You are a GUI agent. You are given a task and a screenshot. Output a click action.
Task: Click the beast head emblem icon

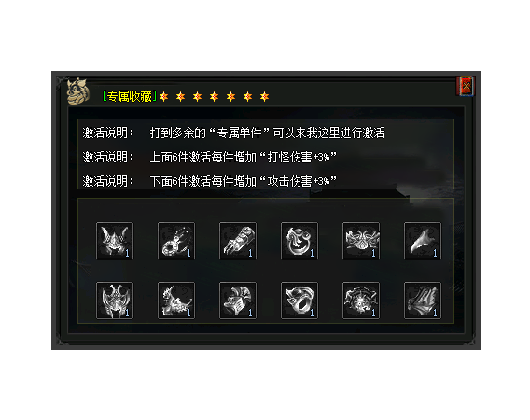click(x=78, y=91)
